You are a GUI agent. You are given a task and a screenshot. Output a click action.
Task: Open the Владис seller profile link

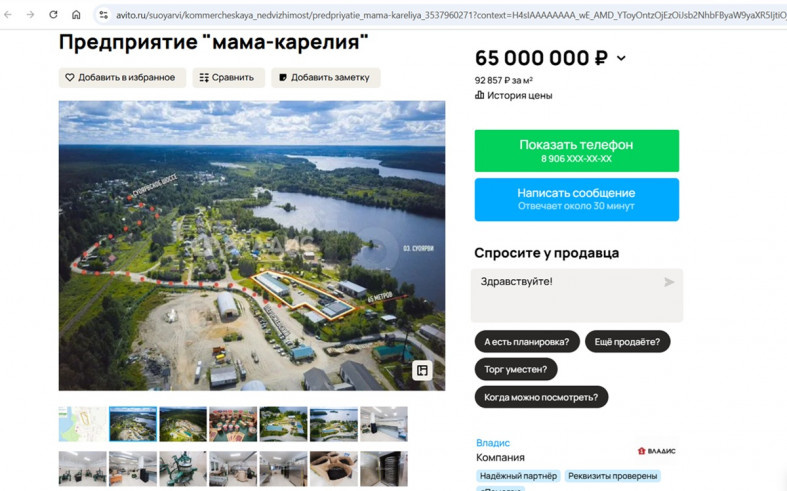pyautogui.click(x=493, y=443)
